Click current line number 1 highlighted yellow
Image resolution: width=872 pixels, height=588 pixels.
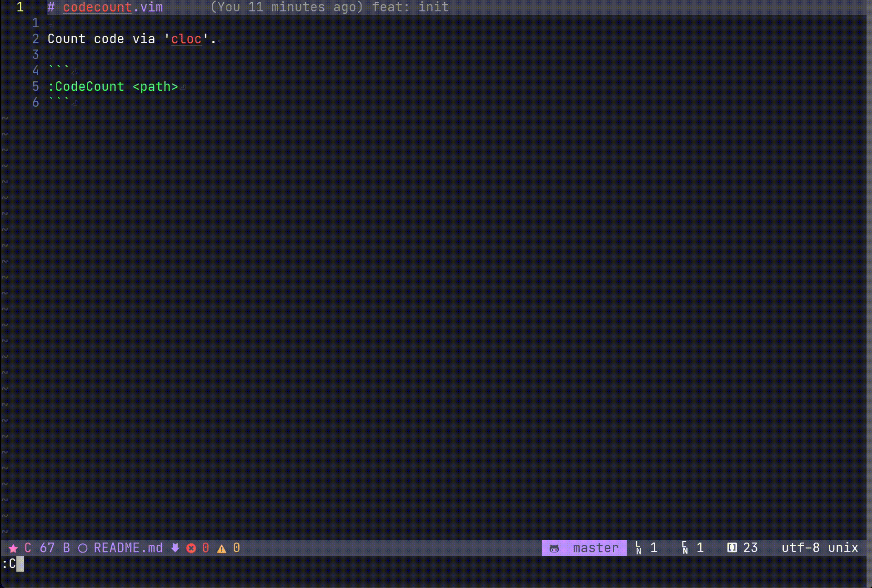20,7
